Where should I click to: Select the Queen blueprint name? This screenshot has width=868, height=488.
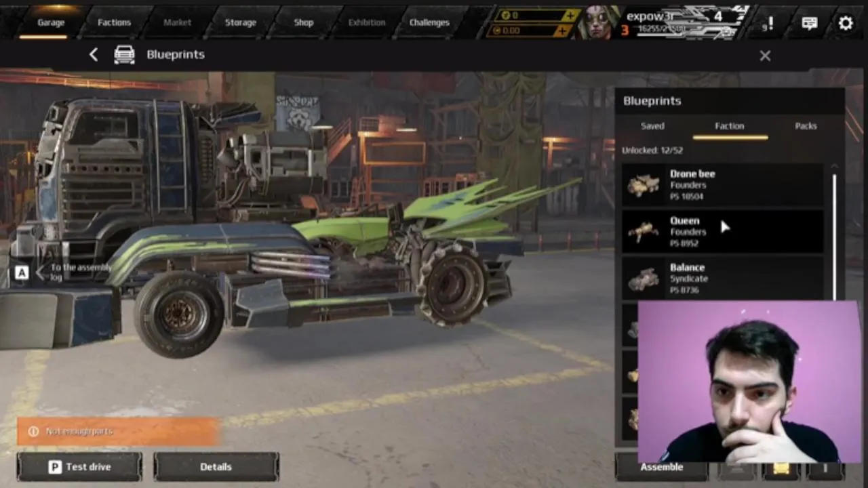click(684, 221)
